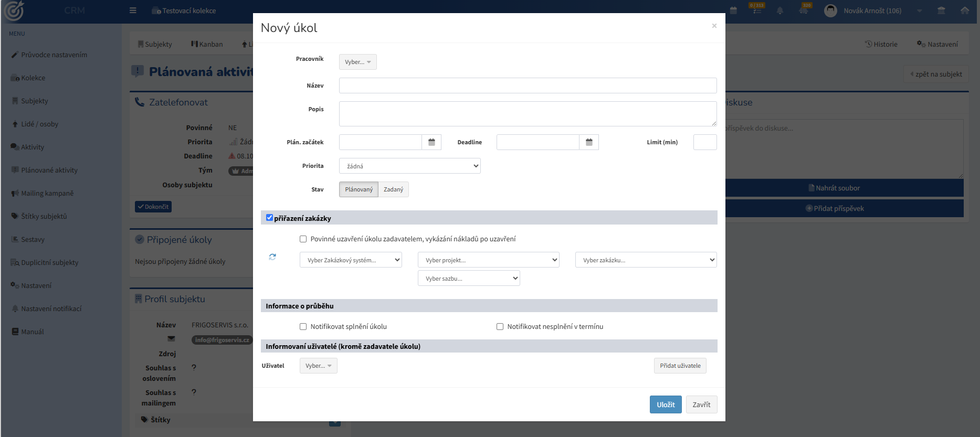Toggle the hamburger menu icon
Screen dimensions: 980x437
(x=133, y=10)
